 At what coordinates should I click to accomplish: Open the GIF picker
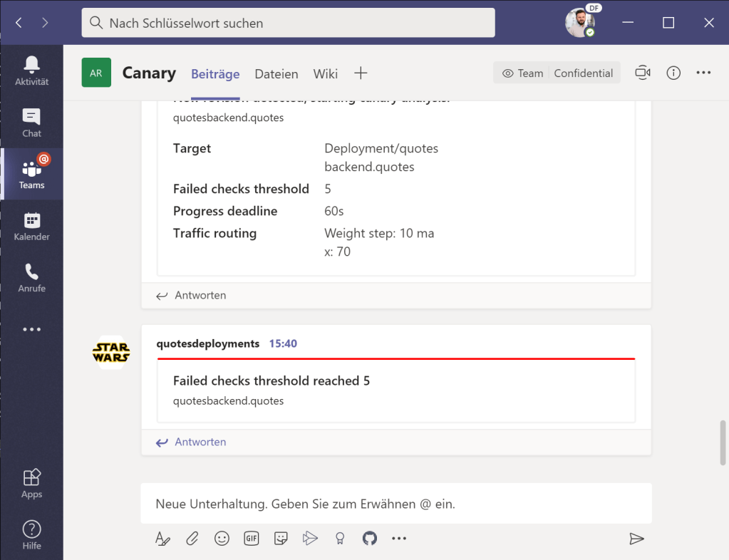pyautogui.click(x=251, y=539)
